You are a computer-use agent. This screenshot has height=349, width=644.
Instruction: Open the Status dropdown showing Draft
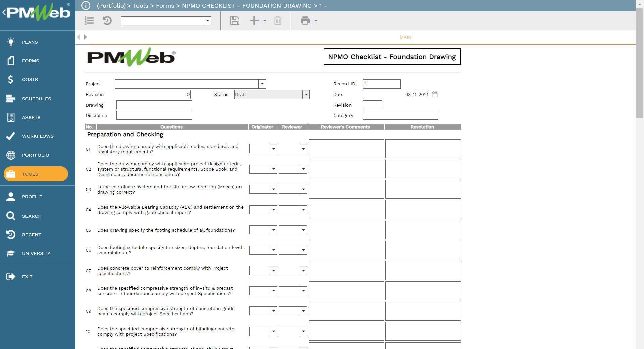point(306,95)
